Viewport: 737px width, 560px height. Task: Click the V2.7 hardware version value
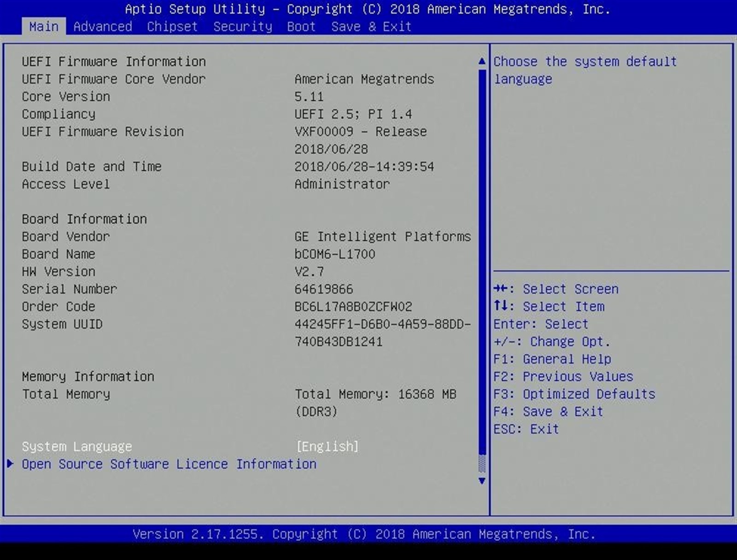309,271
